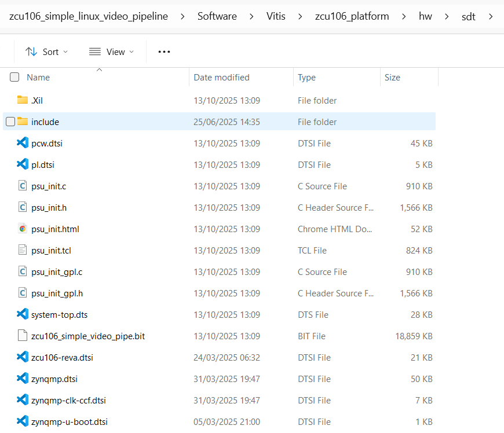504x433 pixels.
Task: Expand the chevron after hw breadcrumb
Action: click(447, 16)
